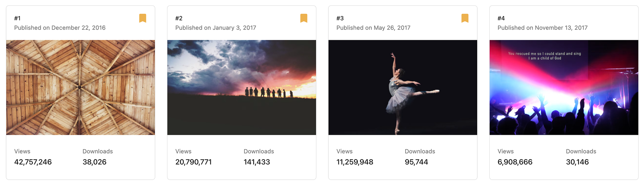
Task: Click "Published on May 26, 2017" date
Action: coord(373,28)
